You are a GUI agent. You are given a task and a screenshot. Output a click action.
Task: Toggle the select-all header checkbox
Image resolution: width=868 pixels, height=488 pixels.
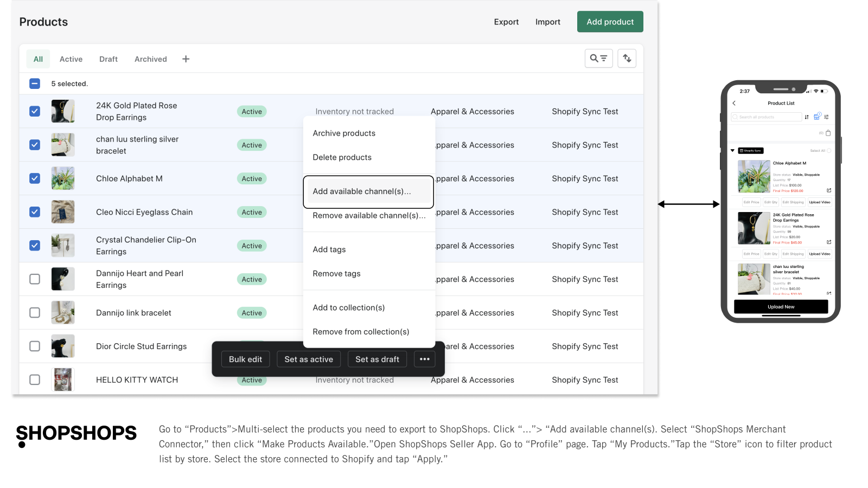[x=35, y=84]
